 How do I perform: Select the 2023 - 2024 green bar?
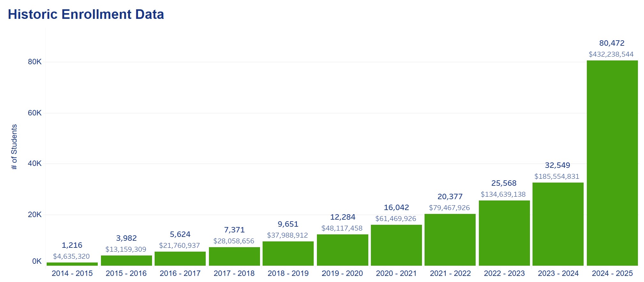pyautogui.click(x=558, y=224)
